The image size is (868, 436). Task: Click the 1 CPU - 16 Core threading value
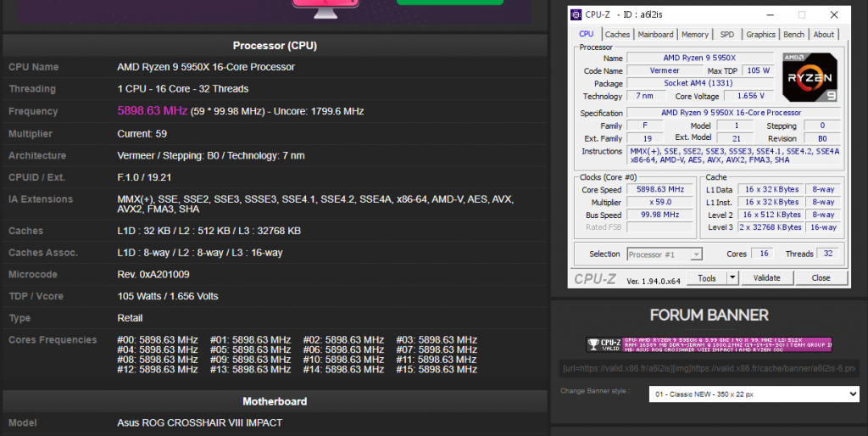pos(183,88)
